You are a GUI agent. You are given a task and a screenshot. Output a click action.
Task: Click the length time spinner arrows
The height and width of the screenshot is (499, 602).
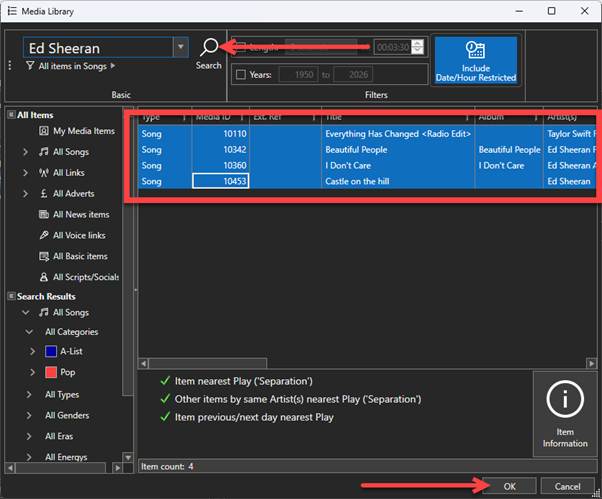pos(417,47)
